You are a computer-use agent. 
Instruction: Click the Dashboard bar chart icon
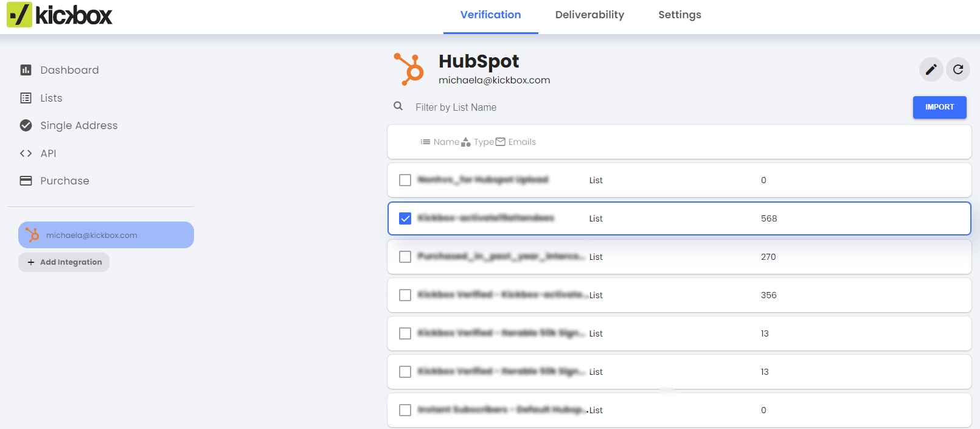tap(26, 70)
